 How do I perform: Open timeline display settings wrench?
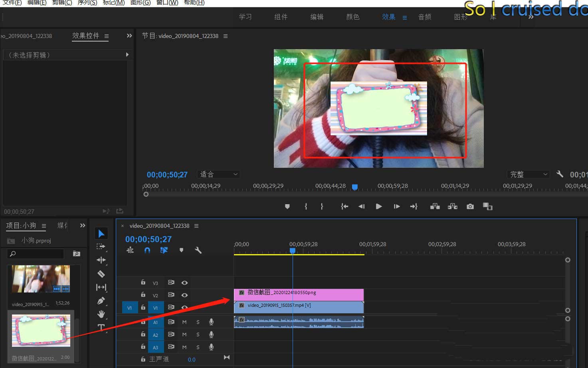coord(198,250)
